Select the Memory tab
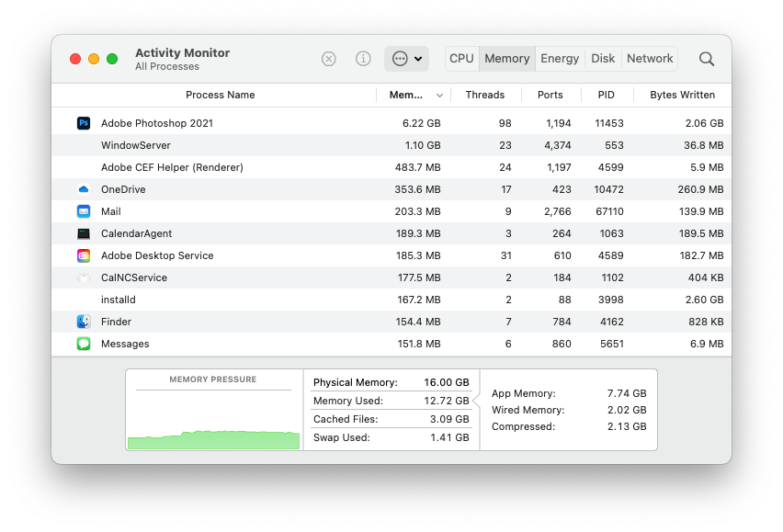The image size is (783, 532). [507, 59]
